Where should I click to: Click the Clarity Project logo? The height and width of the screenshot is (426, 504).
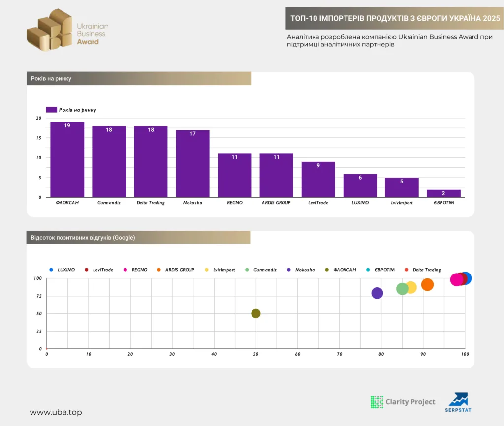click(403, 402)
